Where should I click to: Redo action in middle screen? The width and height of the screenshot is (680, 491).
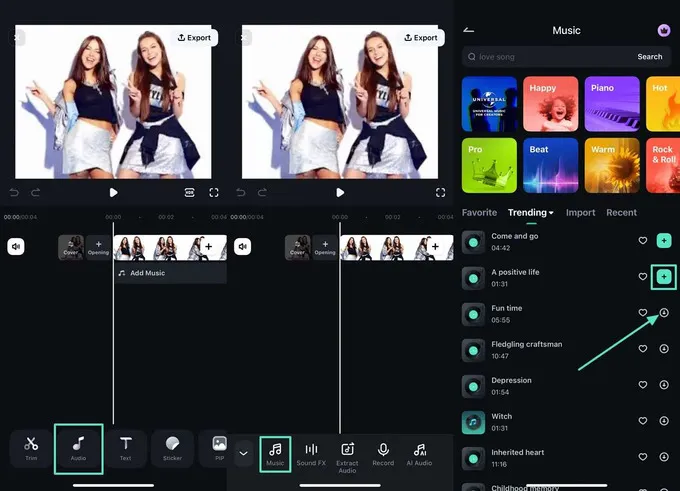tap(262, 192)
